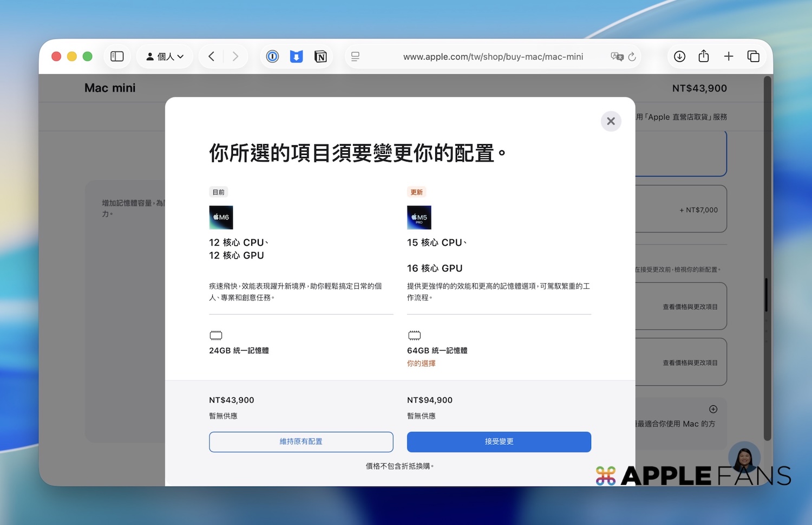
Task: Open the Share menu icon
Action: 704,56
